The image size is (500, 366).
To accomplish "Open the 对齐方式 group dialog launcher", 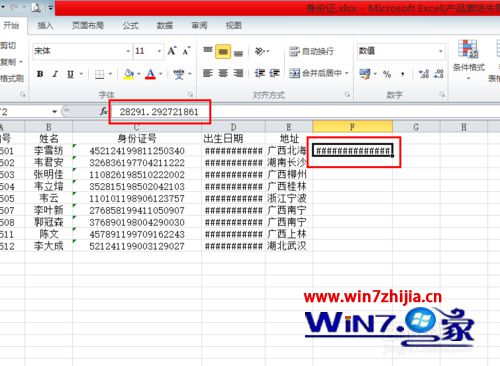I will [x=347, y=95].
